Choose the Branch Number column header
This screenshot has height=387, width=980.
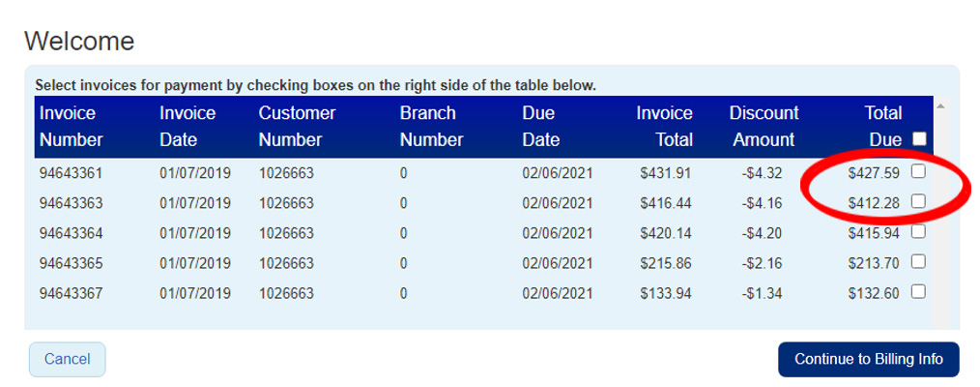[431, 127]
